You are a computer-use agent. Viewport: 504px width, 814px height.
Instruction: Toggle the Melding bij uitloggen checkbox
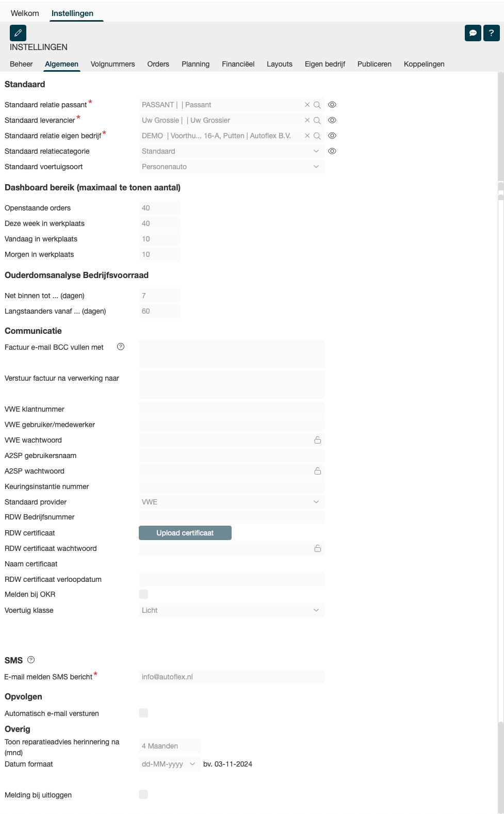[143, 794]
